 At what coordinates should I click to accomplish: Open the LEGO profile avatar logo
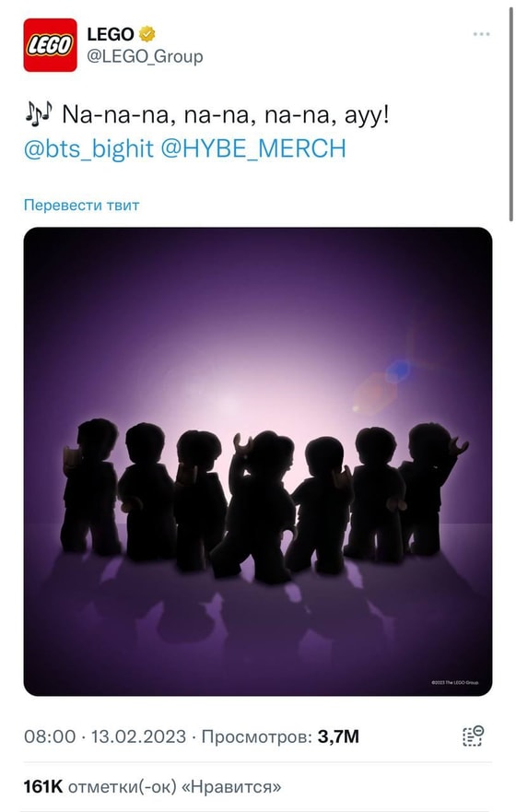(50, 45)
